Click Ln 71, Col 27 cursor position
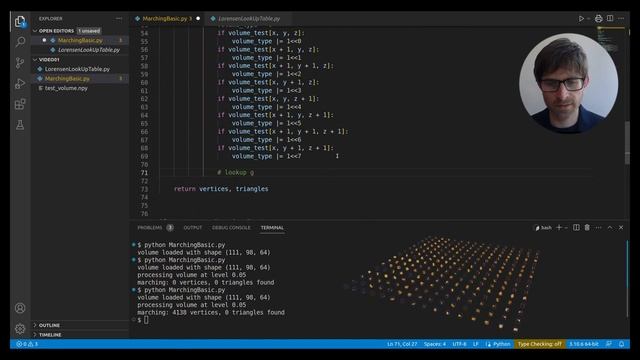640x360 pixels. [x=402, y=344]
